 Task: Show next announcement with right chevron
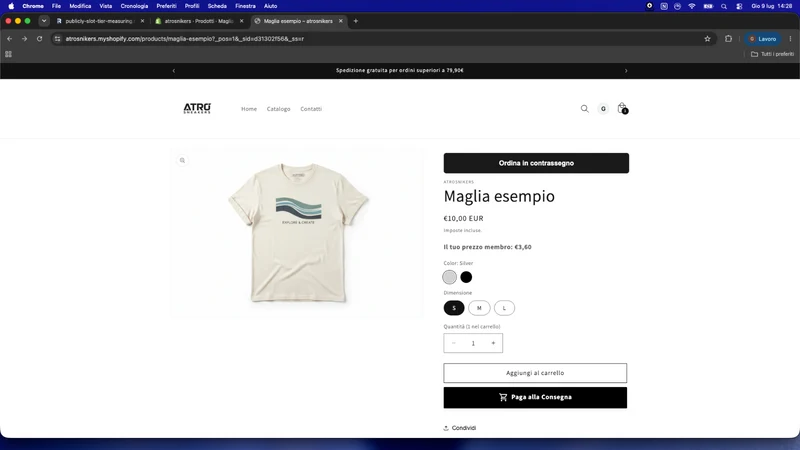pyautogui.click(x=626, y=70)
